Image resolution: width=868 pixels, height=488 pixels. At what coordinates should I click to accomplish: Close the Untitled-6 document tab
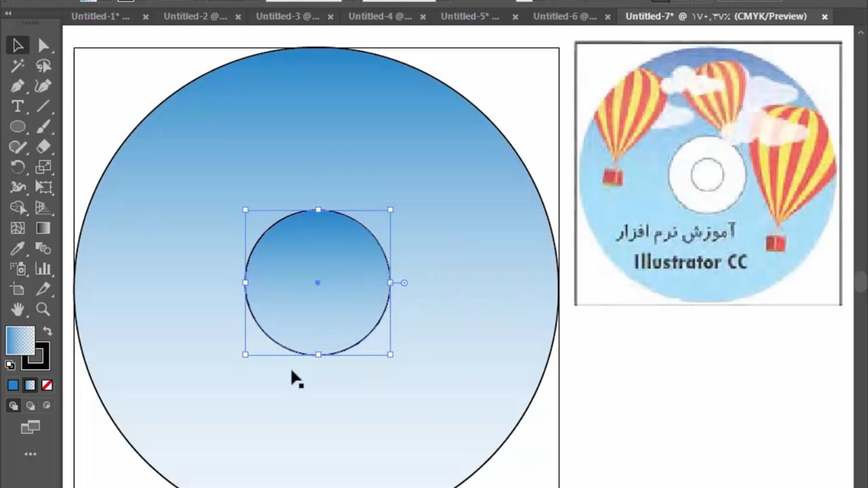(x=608, y=17)
